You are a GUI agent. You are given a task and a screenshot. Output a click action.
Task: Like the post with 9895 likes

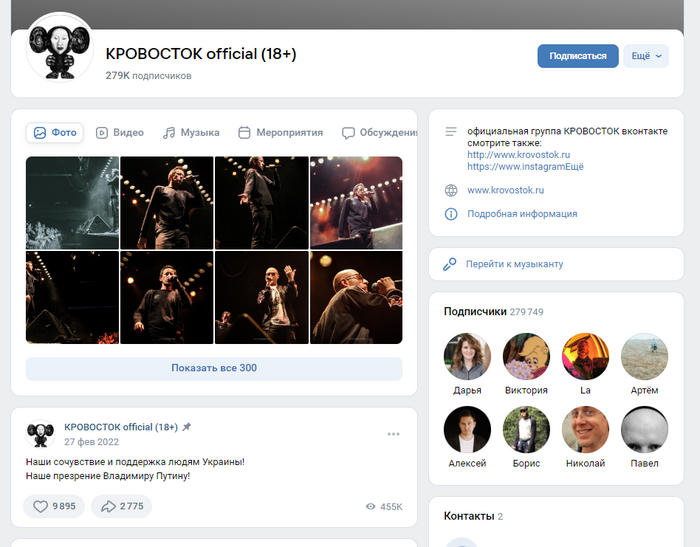click(54, 506)
